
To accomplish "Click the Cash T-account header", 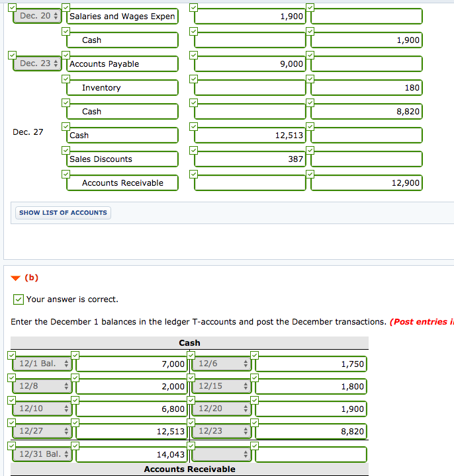I will 189,342.
